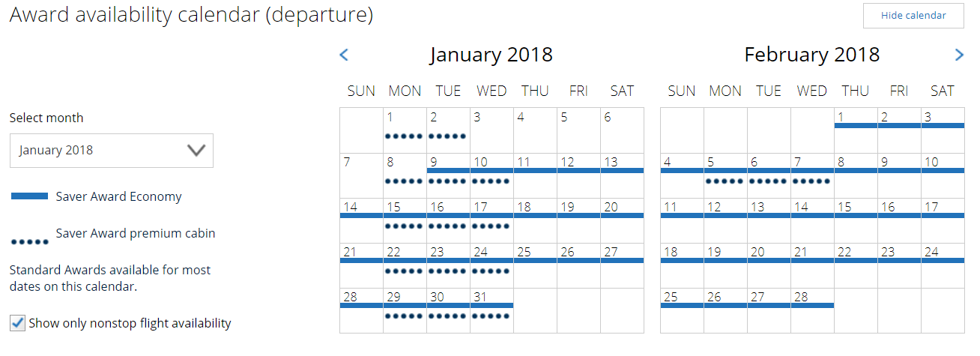980x356 pixels.
Task: Click the January 2018 month heading
Action: 491,55
